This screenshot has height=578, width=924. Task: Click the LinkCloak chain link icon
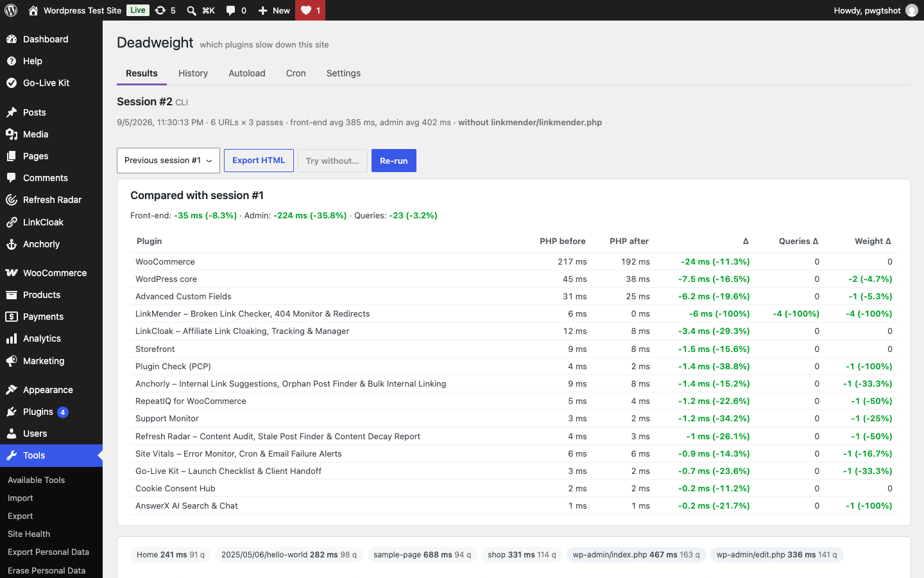click(x=12, y=222)
